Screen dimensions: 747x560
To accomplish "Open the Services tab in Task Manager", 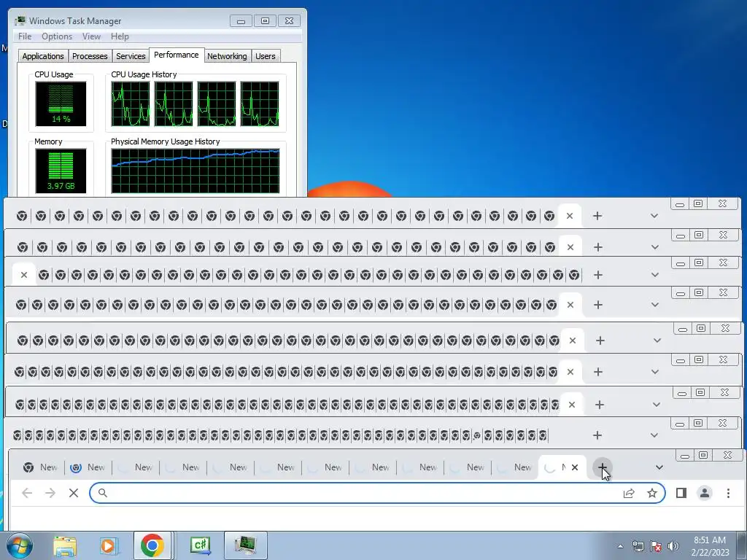I will pyautogui.click(x=131, y=56).
